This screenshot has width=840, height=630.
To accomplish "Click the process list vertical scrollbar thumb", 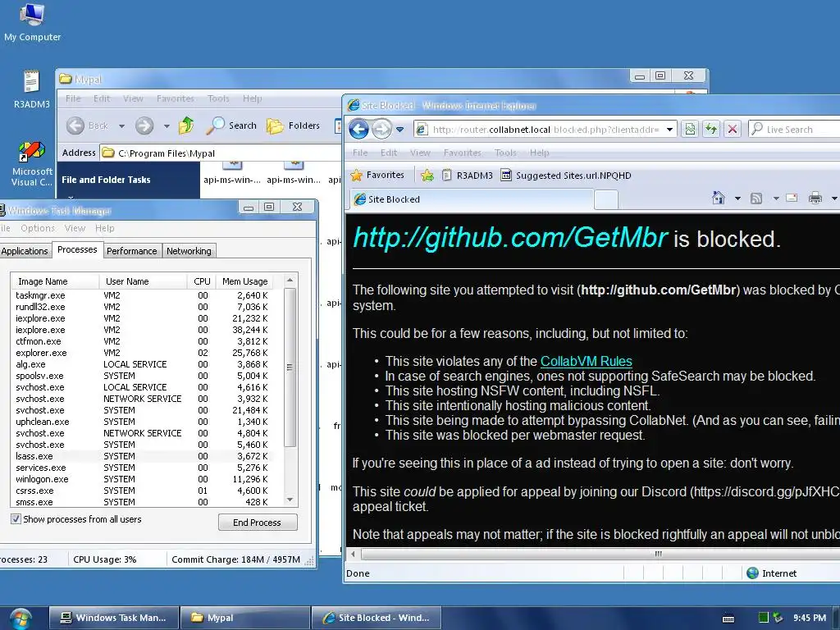I will 290,367.
